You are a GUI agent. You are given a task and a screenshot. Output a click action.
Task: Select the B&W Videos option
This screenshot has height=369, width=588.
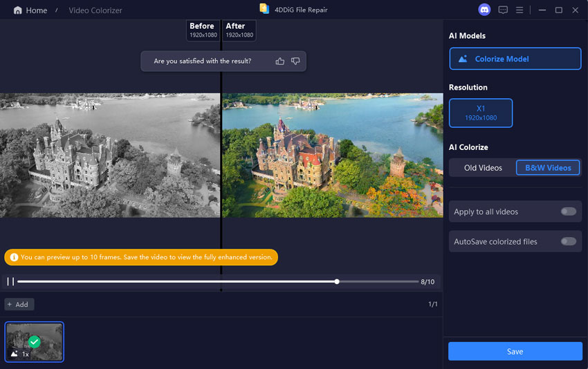[x=548, y=168]
